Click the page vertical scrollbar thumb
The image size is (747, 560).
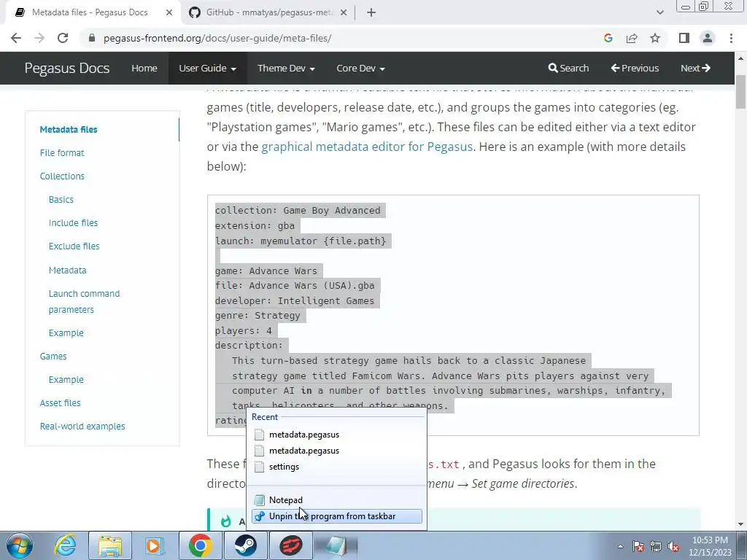[x=740, y=91]
